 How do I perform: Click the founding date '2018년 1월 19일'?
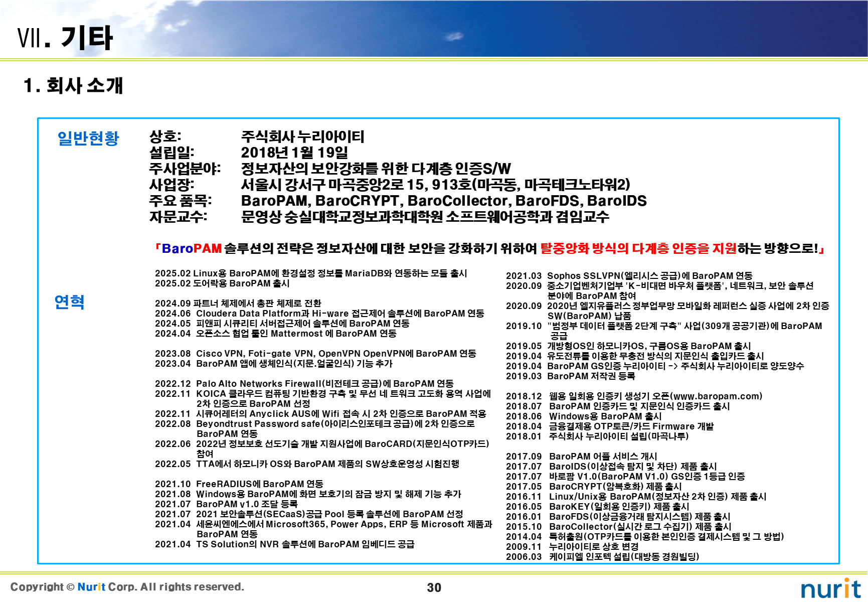click(x=294, y=153)
